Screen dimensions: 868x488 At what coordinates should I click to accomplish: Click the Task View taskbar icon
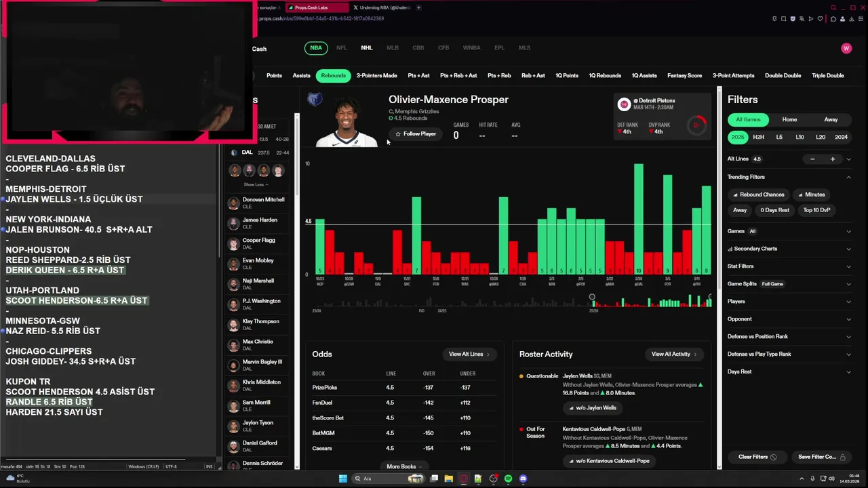pyautogui.click(x=434, y=479)
